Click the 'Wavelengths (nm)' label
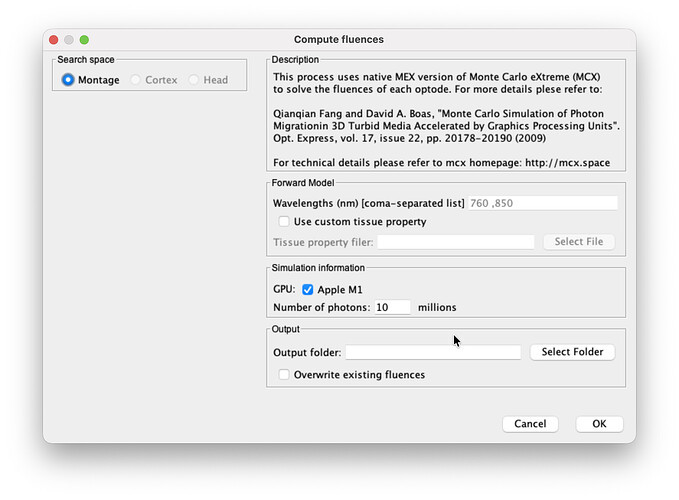This screenshot has height=500, width=679. tap(369, 203)
